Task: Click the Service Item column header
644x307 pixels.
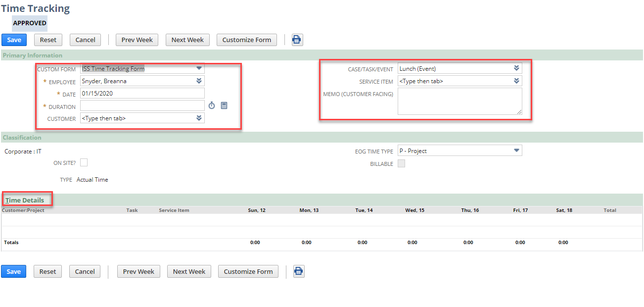Action: [x=174, y=210]
